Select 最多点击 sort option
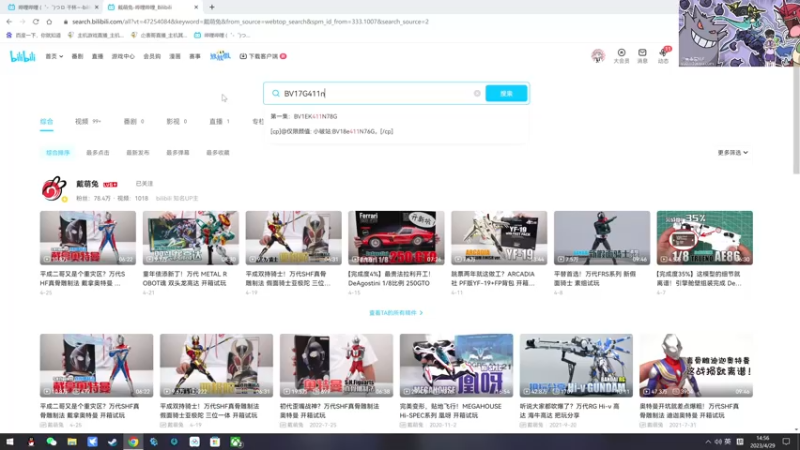The height and width of the screenshot is (450, 800). (97, 153)
